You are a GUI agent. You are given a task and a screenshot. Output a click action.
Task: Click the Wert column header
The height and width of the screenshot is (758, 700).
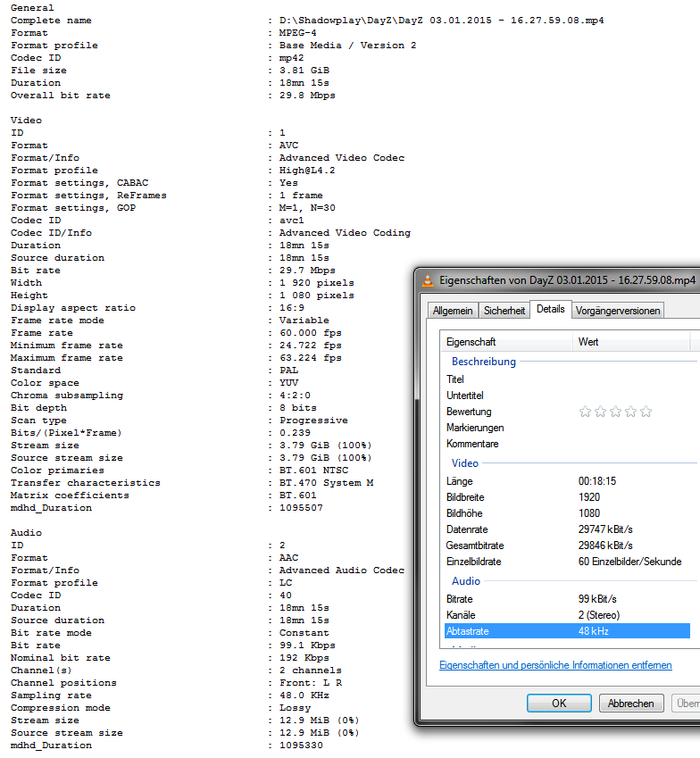point(631,342)
